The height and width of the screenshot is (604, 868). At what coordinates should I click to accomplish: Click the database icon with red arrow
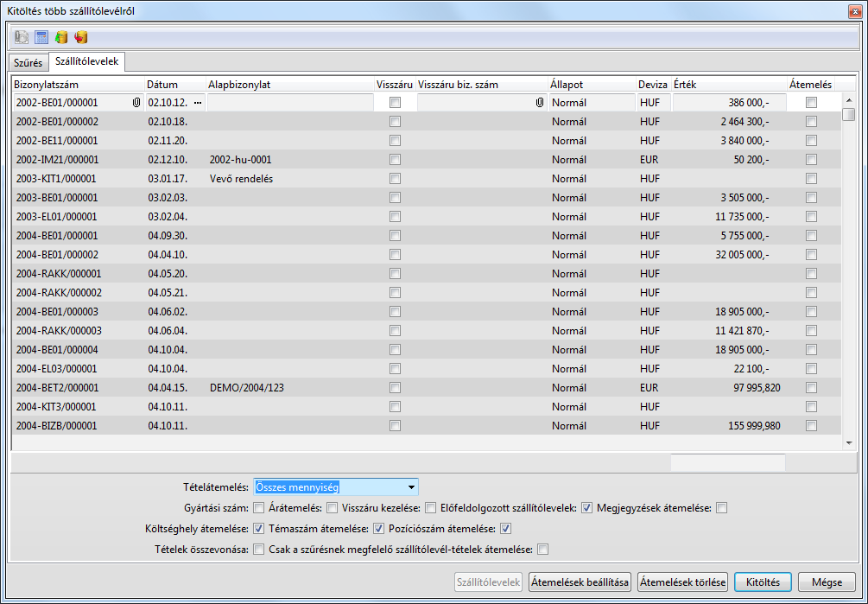click(81, 37)
